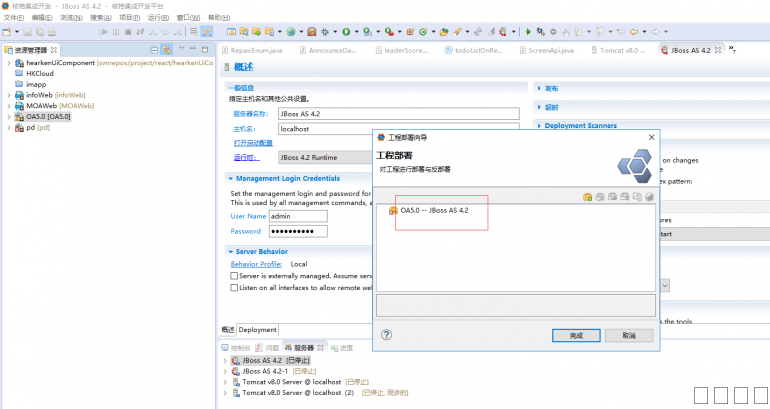Collapse the Management Login Credentials section
This screenshot has height=409, width=770.
[229, 178]
